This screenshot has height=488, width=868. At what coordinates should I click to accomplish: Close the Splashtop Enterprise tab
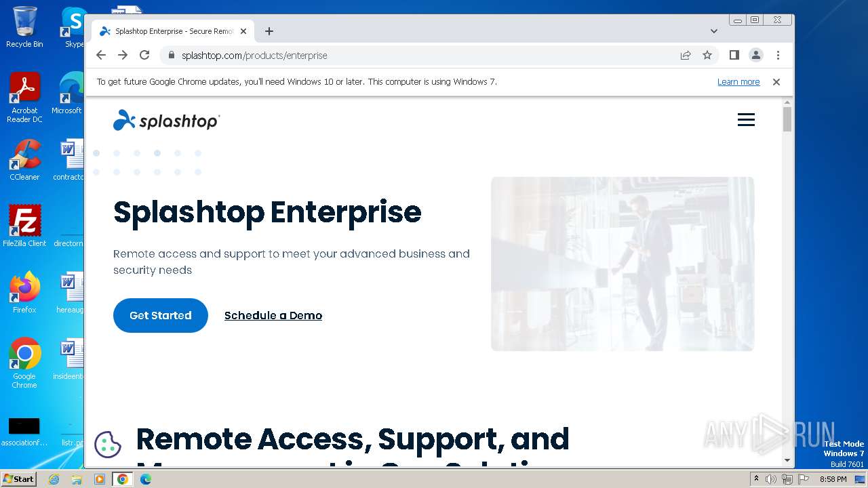(243, 31)
